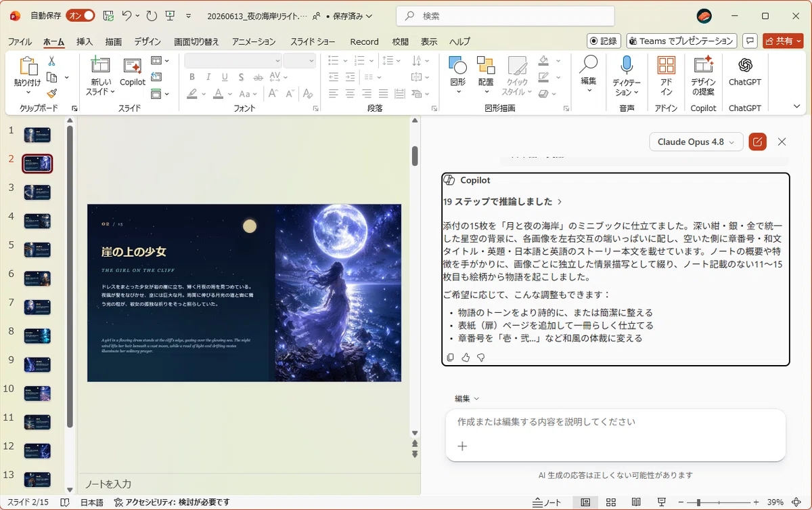This screenshot has width=812, height=510.
Task: Switch to the アニメーション tab
Action: [x=254, y=41]
